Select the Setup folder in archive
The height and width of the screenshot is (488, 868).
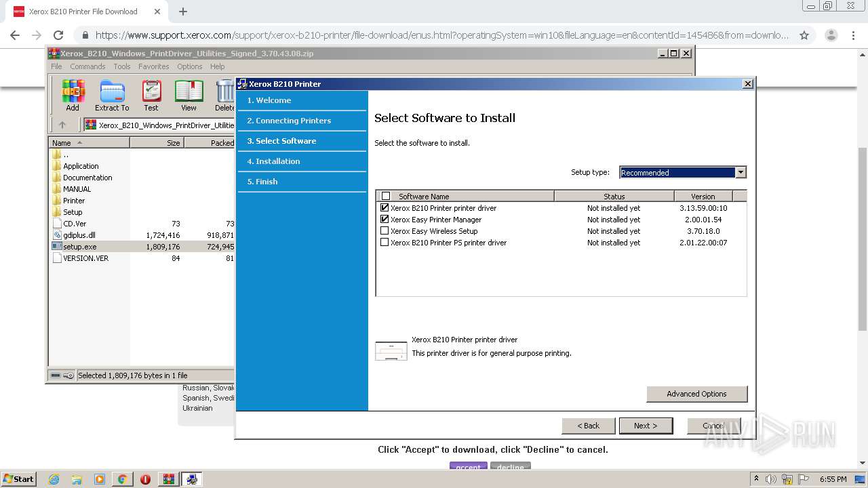[73, 212]
